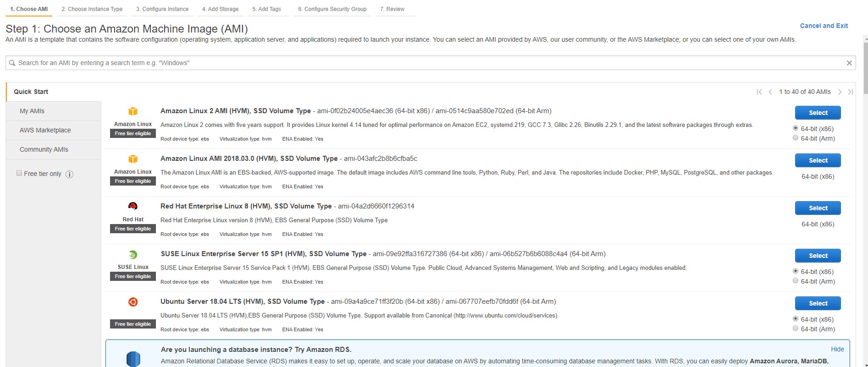Click the Red Hat Enterprise Linux 8 title

(x=246, y=206)
